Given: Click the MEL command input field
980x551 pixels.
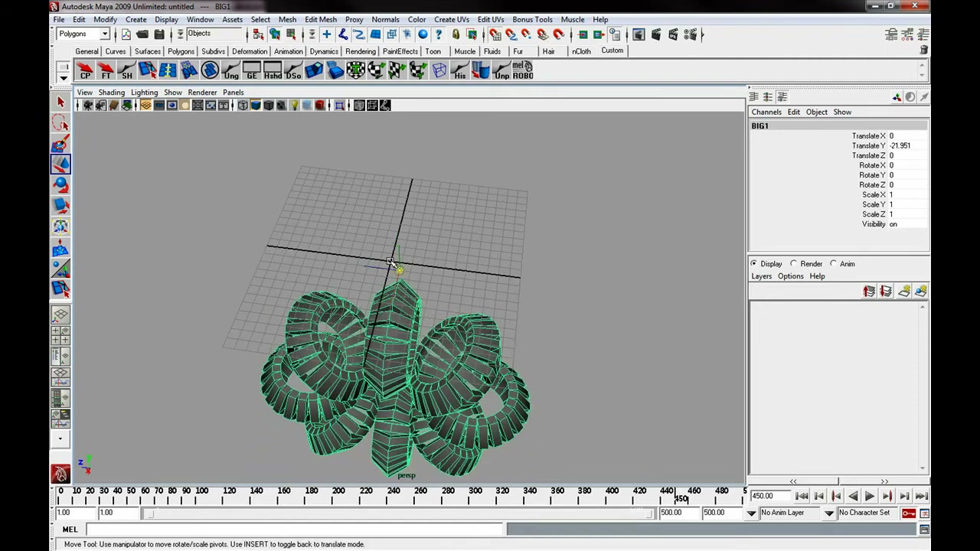Looking at the screenshot, I should pyautogui.click(x=295, y=530).
